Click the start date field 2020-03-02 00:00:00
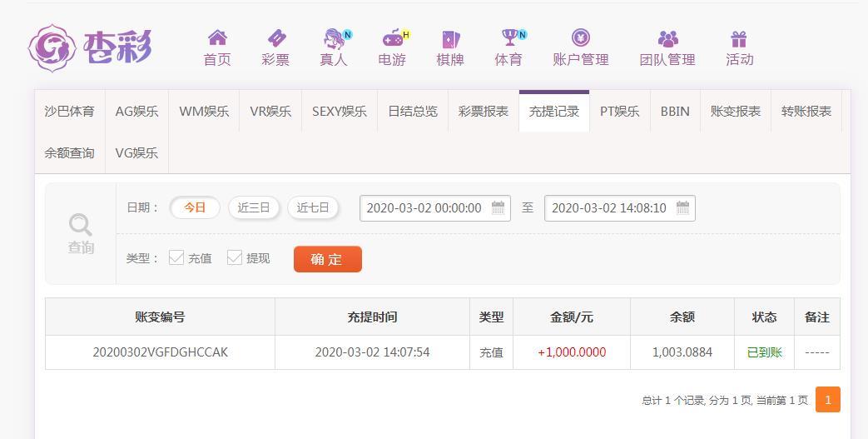868x439 pixels. tap(435, 208)
